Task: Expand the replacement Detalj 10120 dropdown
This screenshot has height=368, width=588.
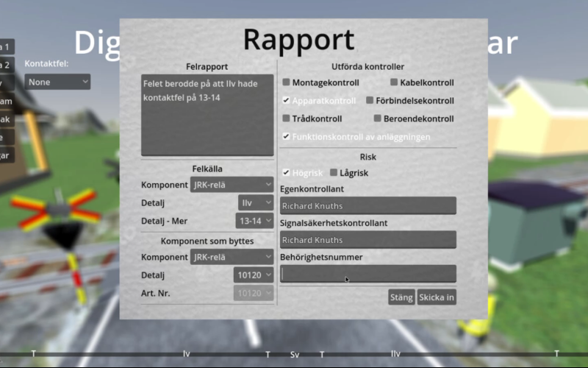Action: click(x=254, y=275)
